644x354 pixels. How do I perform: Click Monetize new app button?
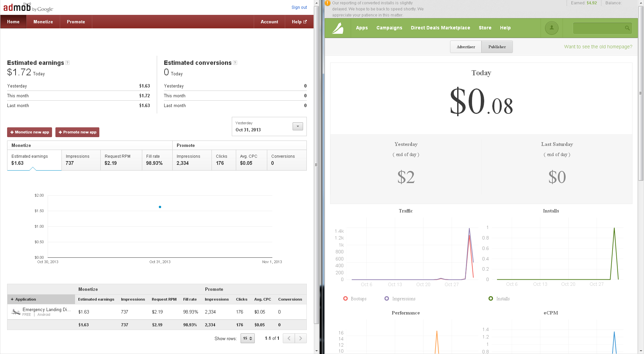(30, 132)
